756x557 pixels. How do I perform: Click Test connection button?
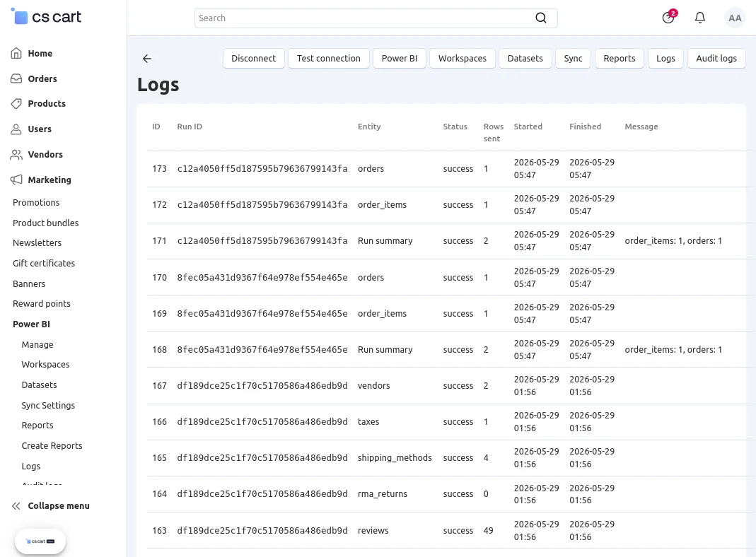tap(328, 58)
